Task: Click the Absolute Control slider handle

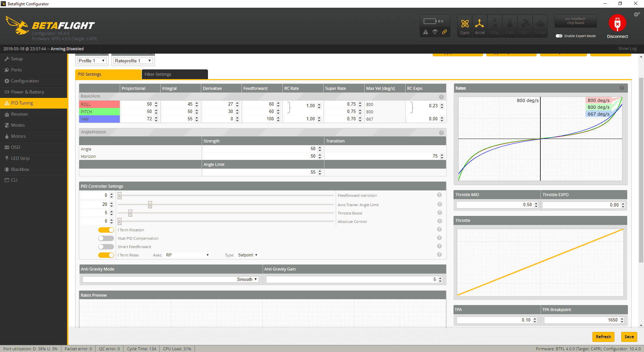Action: click(119, 221)
